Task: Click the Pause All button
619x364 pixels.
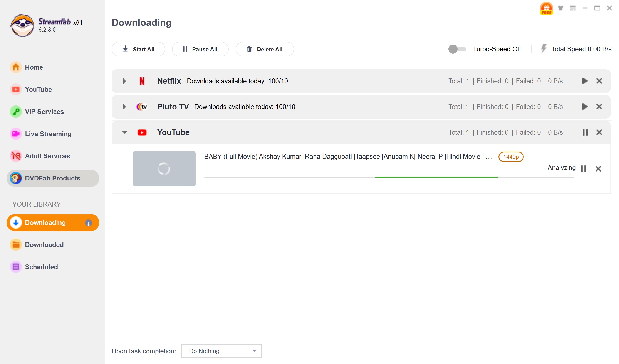Action: (200, 49)
